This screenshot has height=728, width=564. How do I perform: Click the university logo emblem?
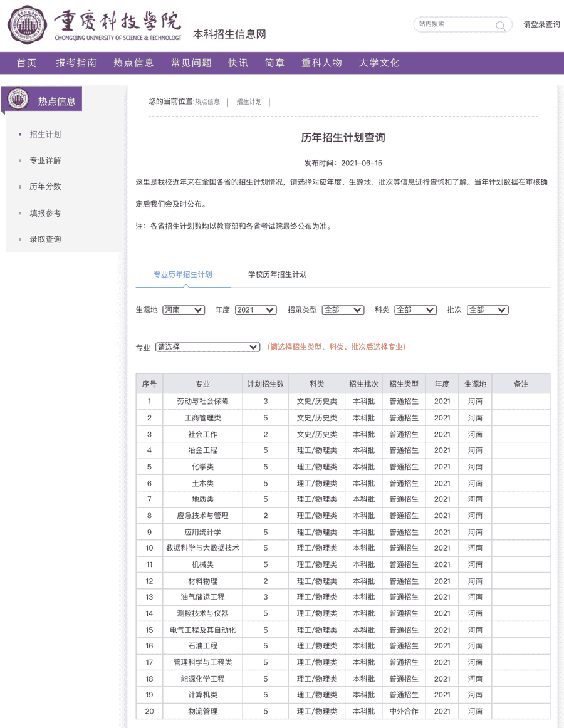click(x=26, y=25)
